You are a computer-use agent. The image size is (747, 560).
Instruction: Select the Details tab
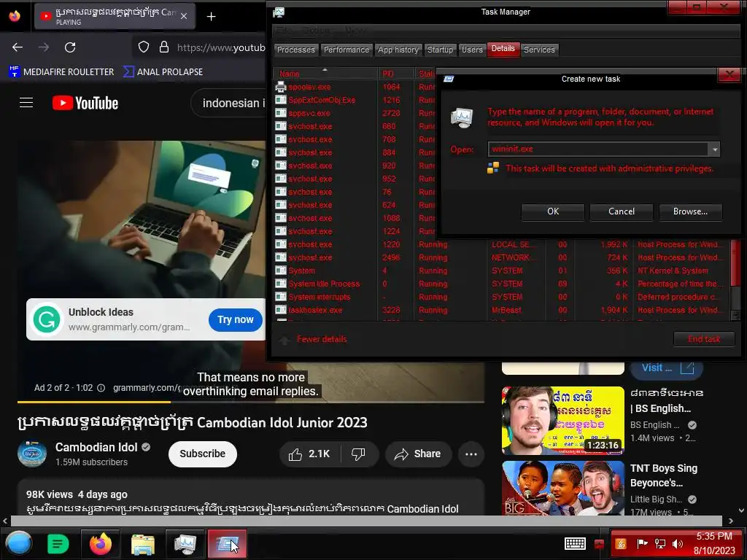coord(503,49)
